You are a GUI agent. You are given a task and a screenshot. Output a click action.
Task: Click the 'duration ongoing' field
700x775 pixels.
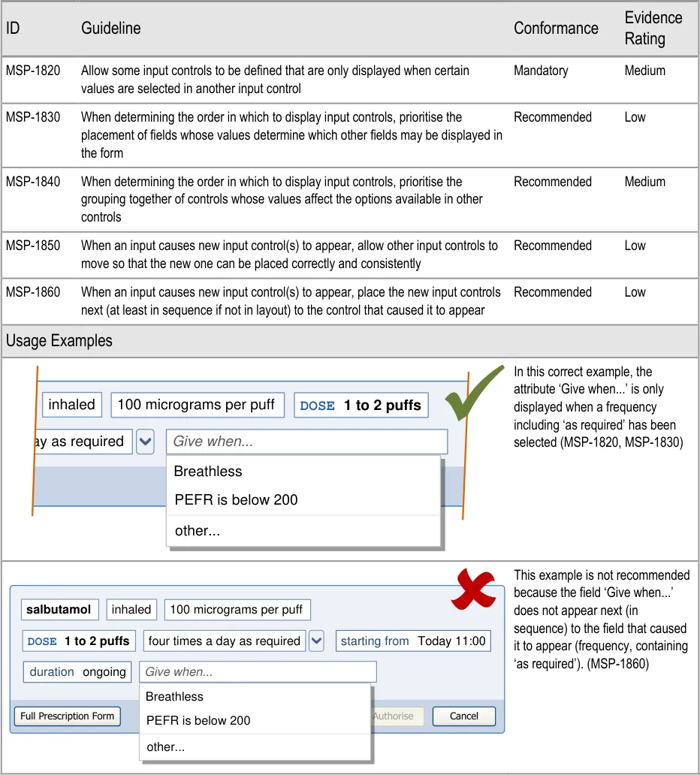coord(78,672)
